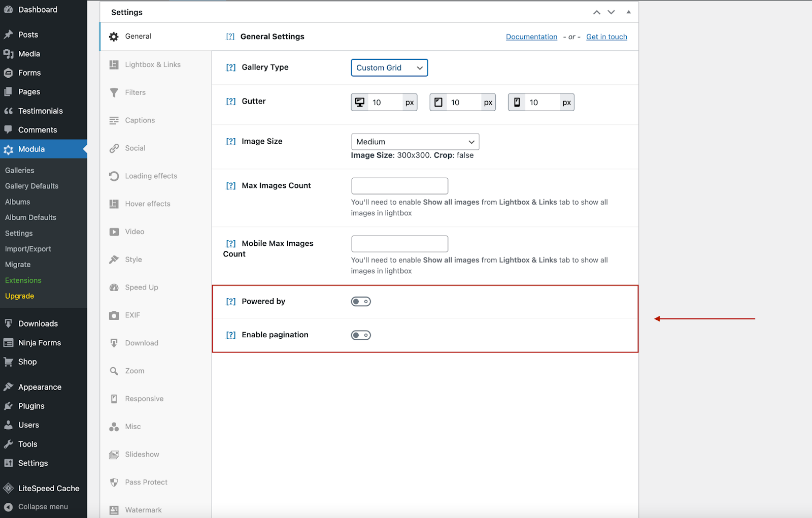
Task: Click the Ninja Forms icon
Action: click(x=8, y=343)
